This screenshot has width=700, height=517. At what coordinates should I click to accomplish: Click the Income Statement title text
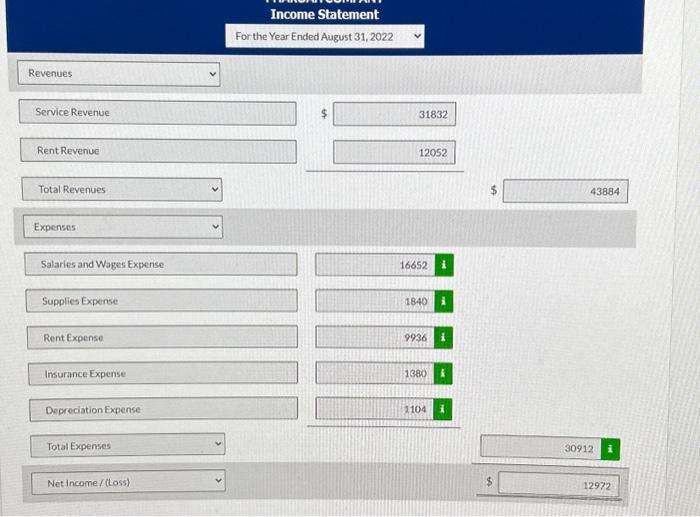(325, 14)
